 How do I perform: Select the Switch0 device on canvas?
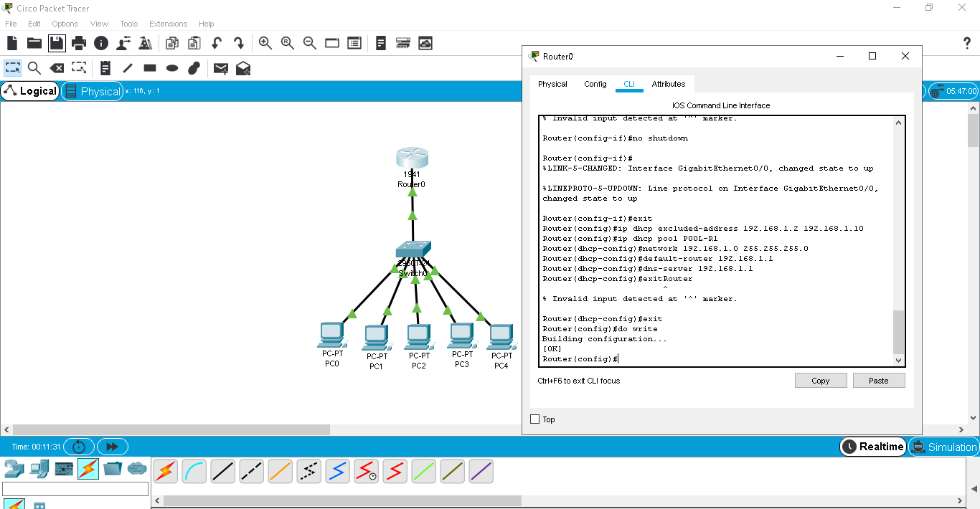point(413,250)
